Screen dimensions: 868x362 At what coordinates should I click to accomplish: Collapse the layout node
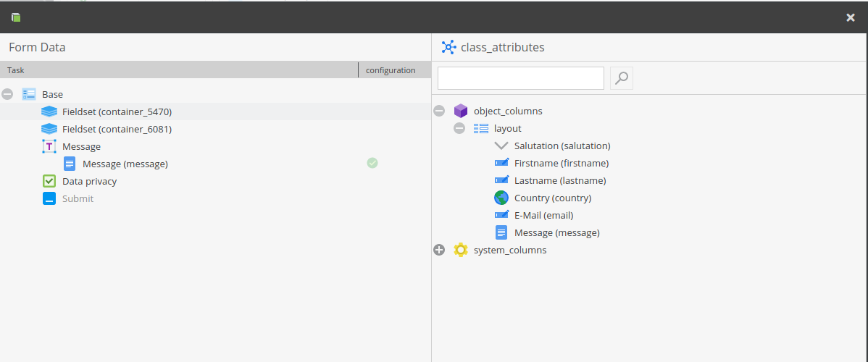pos(459,128)
